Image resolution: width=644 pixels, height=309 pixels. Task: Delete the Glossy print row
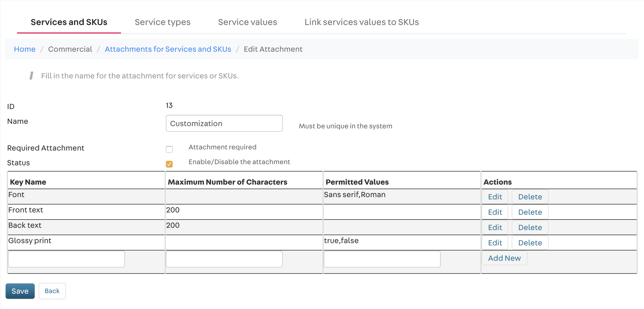tap(530, 243)
